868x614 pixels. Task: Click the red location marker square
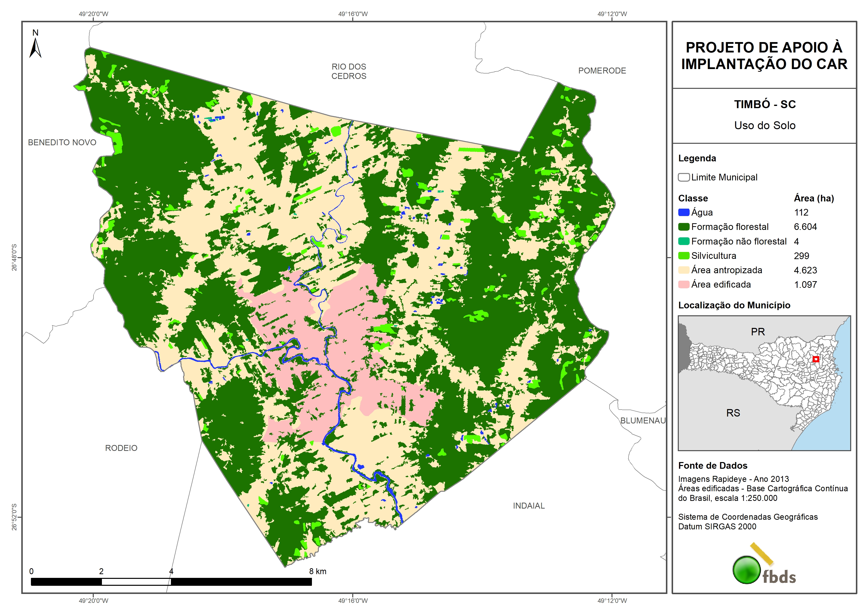816,359
